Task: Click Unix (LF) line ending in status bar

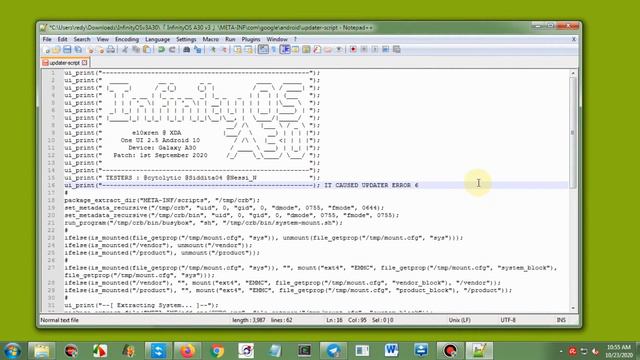Action: coord(460,320)
